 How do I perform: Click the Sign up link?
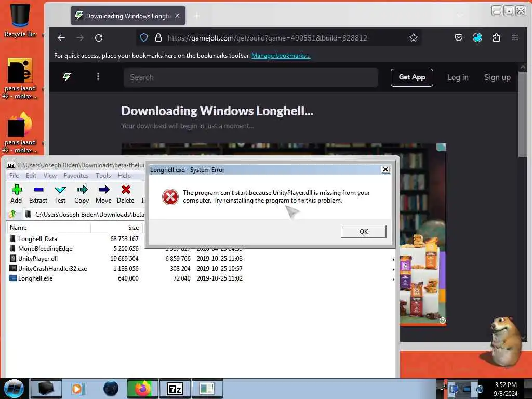(497, 77)
